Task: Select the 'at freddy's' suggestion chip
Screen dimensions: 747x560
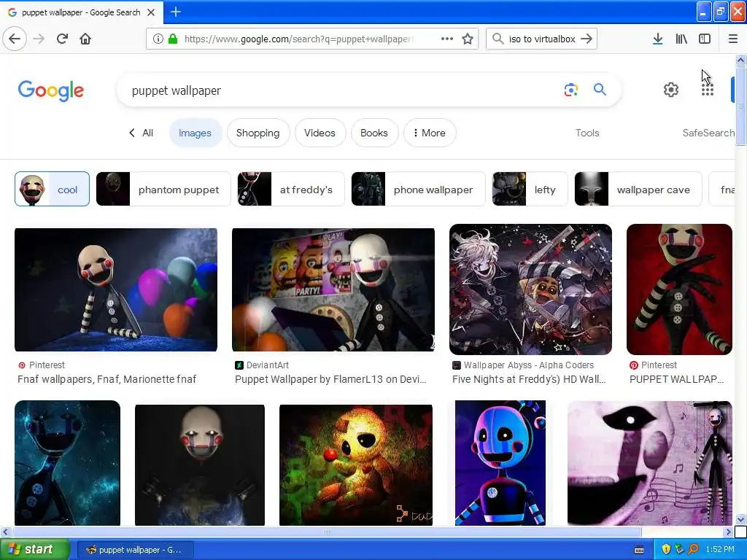Action: click(290, 189)
